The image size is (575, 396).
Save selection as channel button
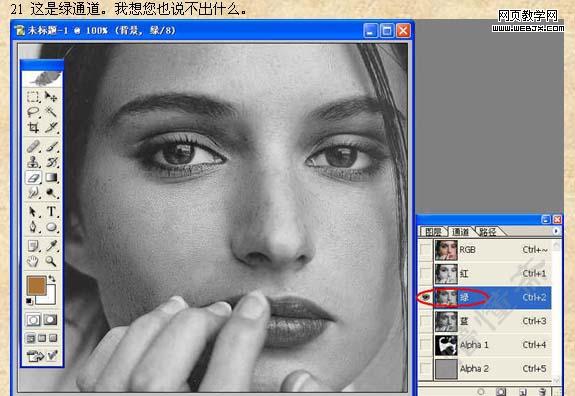click(x=501, y=392)
